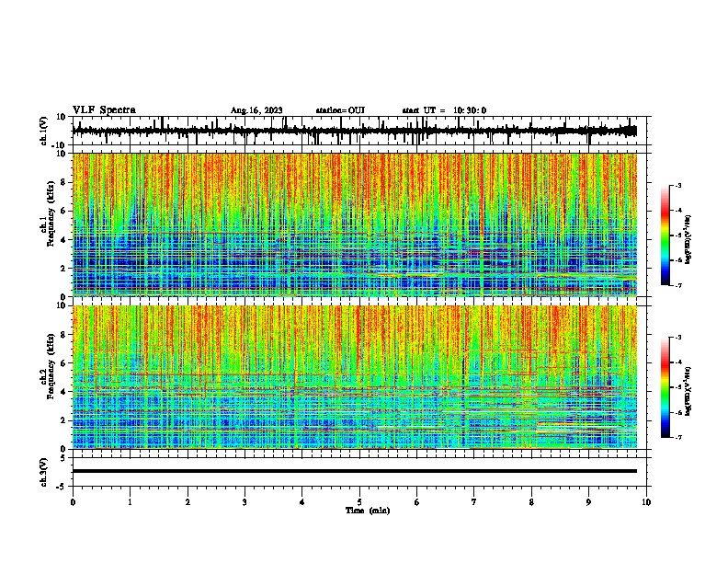Click the "3" tick on the time axis
The image size is (728, 563).
[x=245, y=502]
